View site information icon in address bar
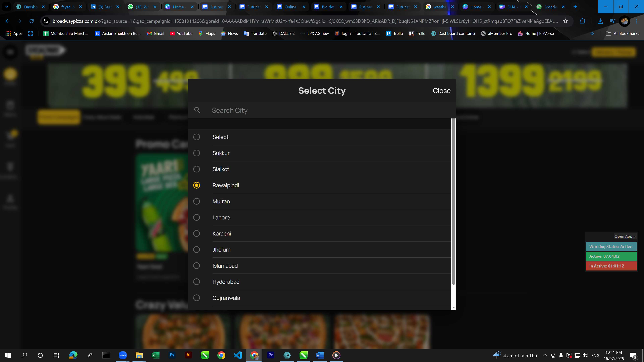Image resolution: width=644 pixels, height=362 pixels. (x=46, y=21)
